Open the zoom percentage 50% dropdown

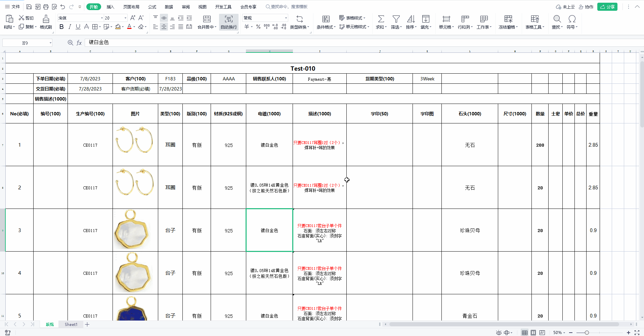pyautogui.click(x=559, y=333)
